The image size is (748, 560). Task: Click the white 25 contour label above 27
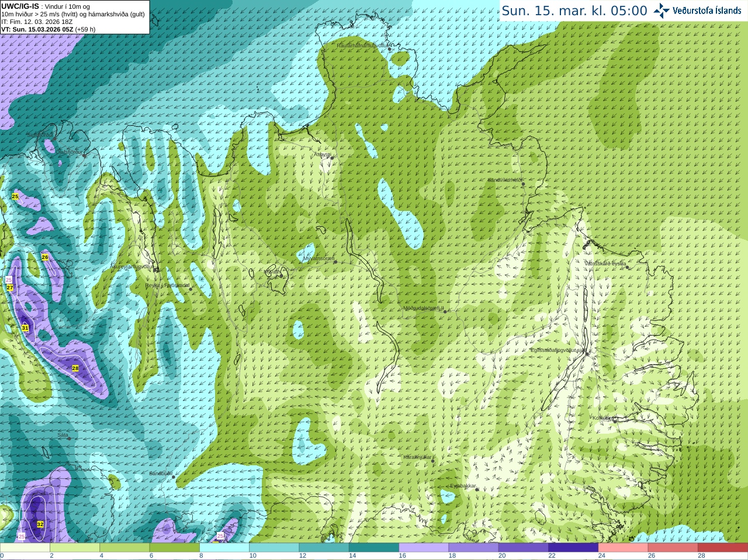9,280
